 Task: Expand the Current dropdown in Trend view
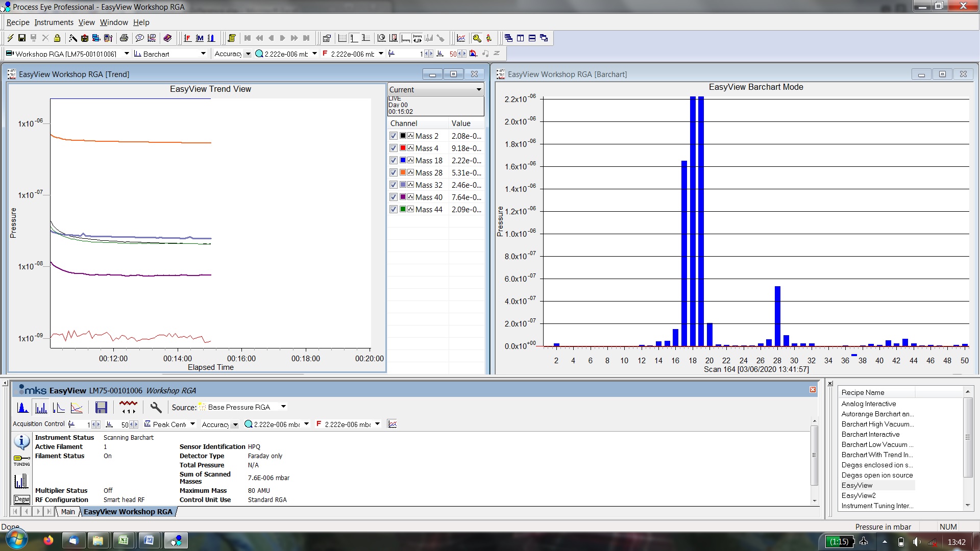[478, 90]
